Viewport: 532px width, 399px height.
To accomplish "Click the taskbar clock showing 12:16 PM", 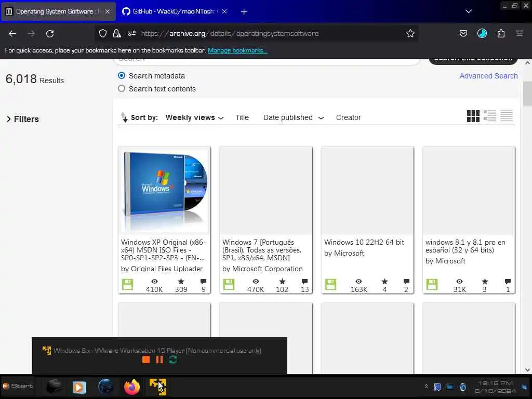I will [x=495, y=387].
